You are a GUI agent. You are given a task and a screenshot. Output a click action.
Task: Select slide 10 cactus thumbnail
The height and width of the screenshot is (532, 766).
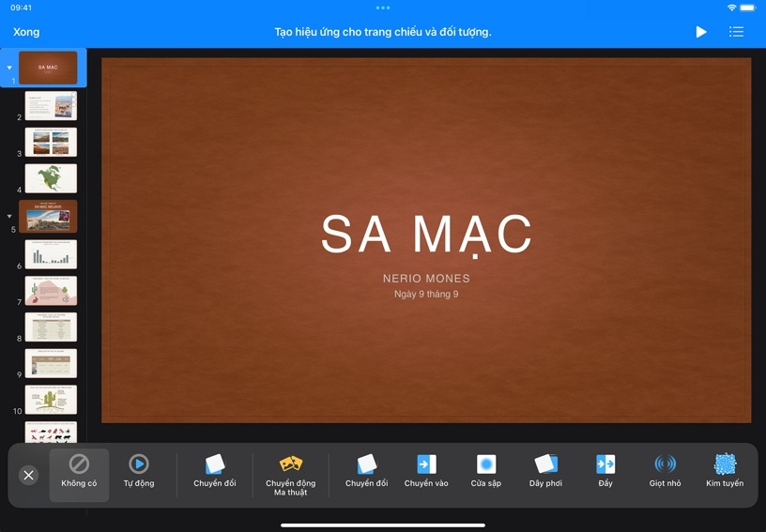pyautogui.click(x=51, y=400)
